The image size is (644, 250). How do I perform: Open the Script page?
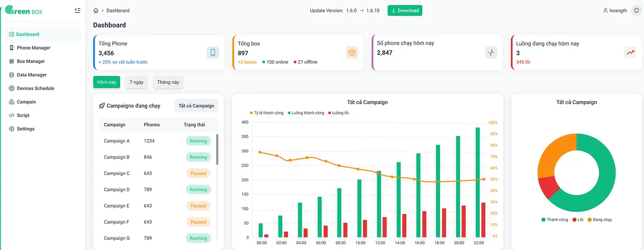(x=42, y=115)
